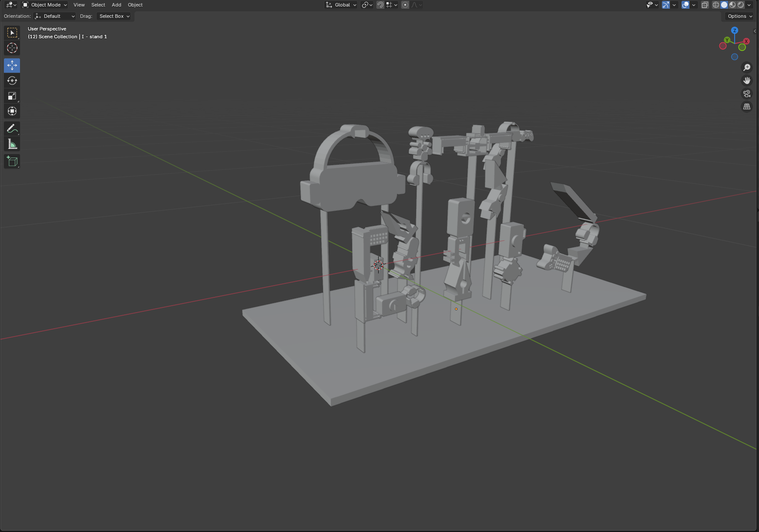Screen dimensions: 759x532
Task: Choose the Scale tool
Action: point(12,96)
